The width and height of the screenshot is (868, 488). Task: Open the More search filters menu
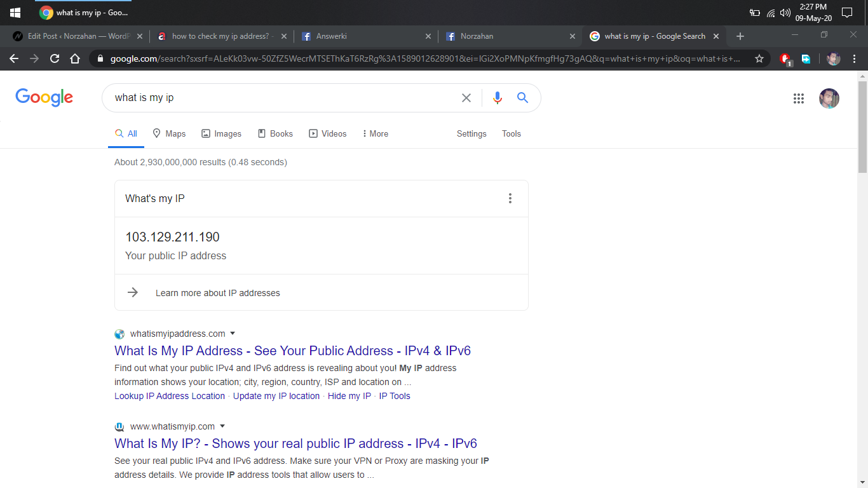click(x=375, y=134)
